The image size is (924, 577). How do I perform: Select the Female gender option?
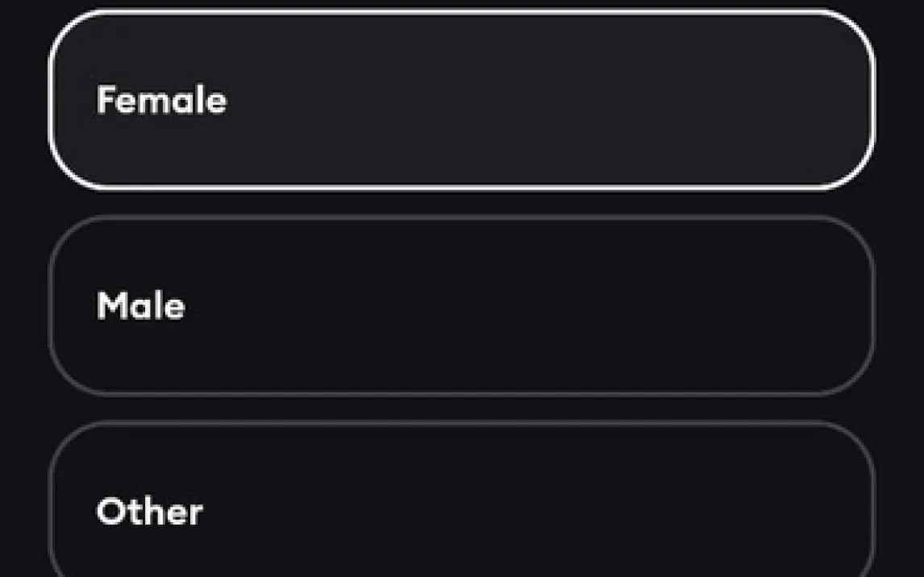pos(461,100)
